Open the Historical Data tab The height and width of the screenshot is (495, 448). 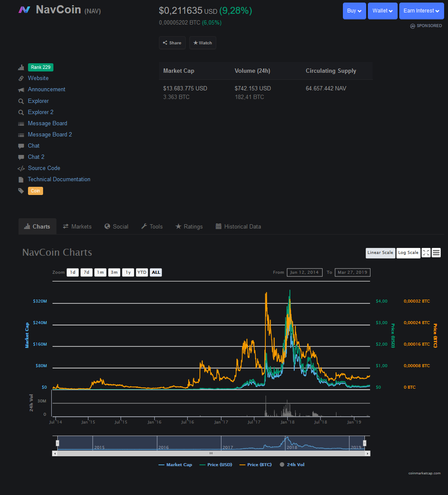point(238,227)
